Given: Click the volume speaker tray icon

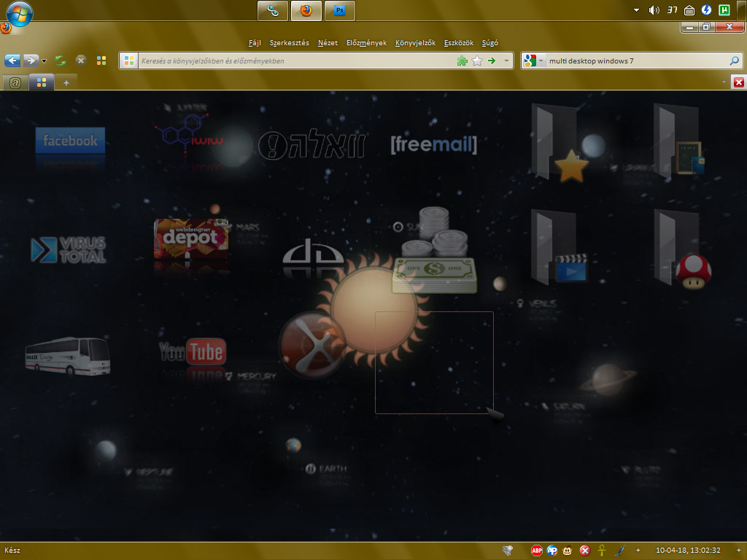Looking at the screenshot, I should pos(654,10).
